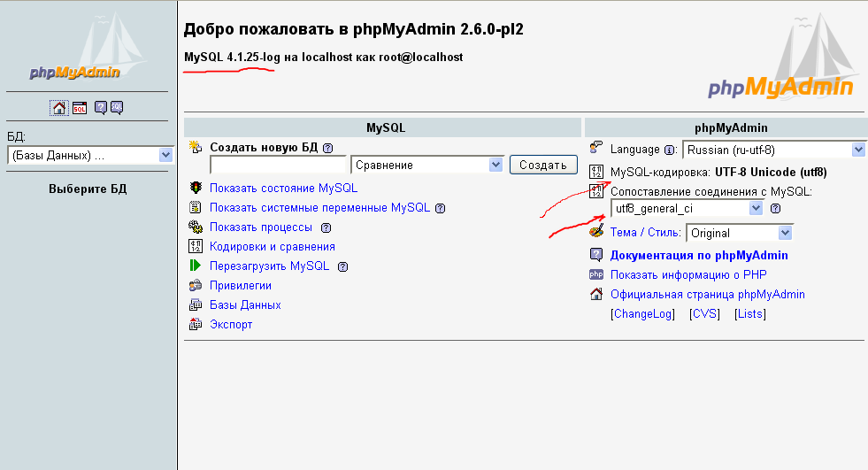Click the green reload MySQL icon
Image resolution: width=868 pixels, height=470 pixels.
[x=196, y=266]
